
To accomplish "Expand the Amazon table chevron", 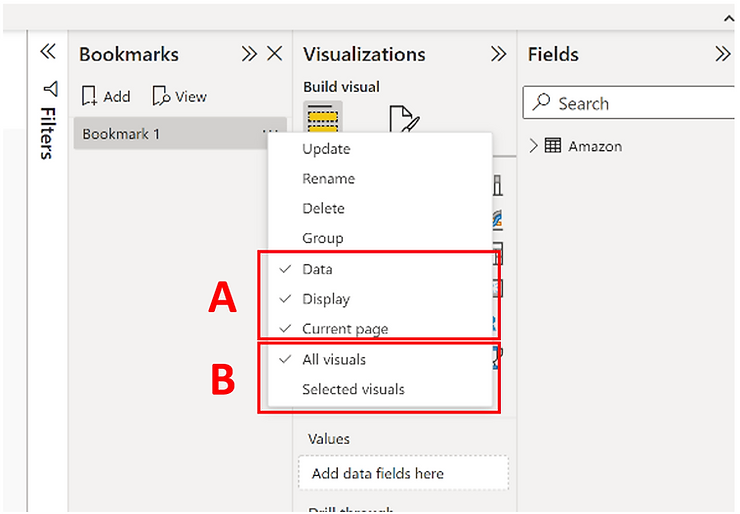I will (533, 146).
